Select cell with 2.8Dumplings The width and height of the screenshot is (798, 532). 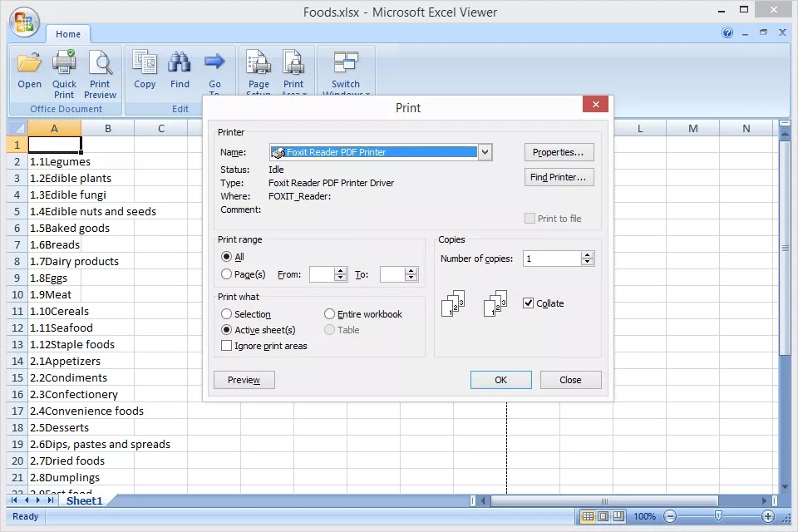55,477
